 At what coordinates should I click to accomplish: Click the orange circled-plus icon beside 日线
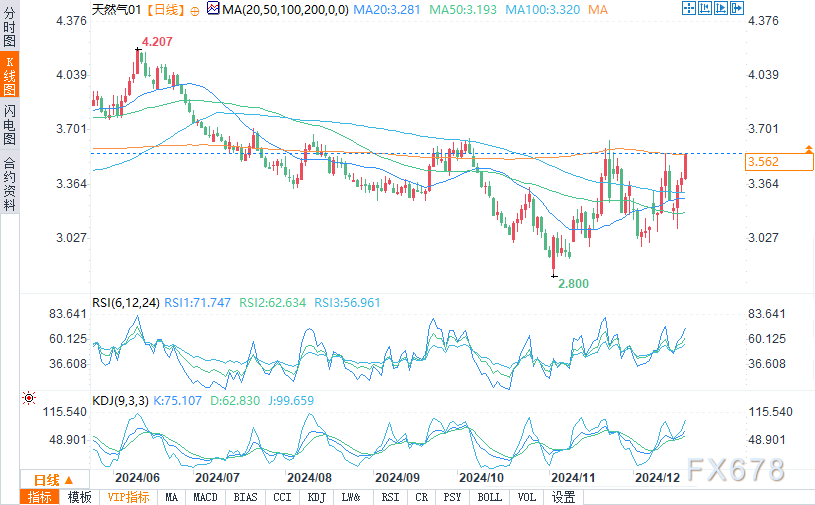[195, 11]
